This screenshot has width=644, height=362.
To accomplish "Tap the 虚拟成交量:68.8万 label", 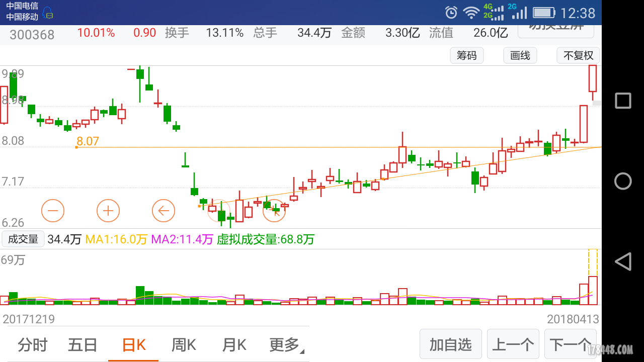I will point(266,239).
